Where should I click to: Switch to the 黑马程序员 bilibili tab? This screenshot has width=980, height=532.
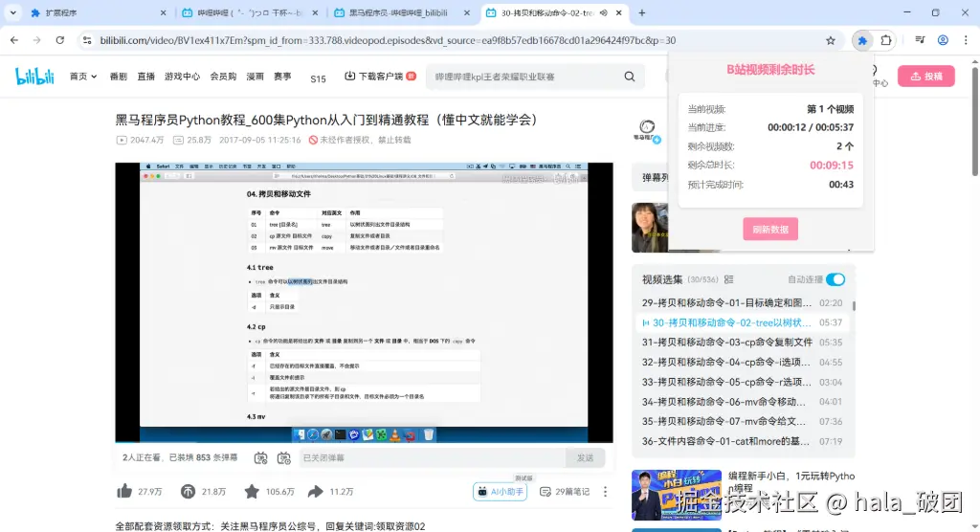403,12
